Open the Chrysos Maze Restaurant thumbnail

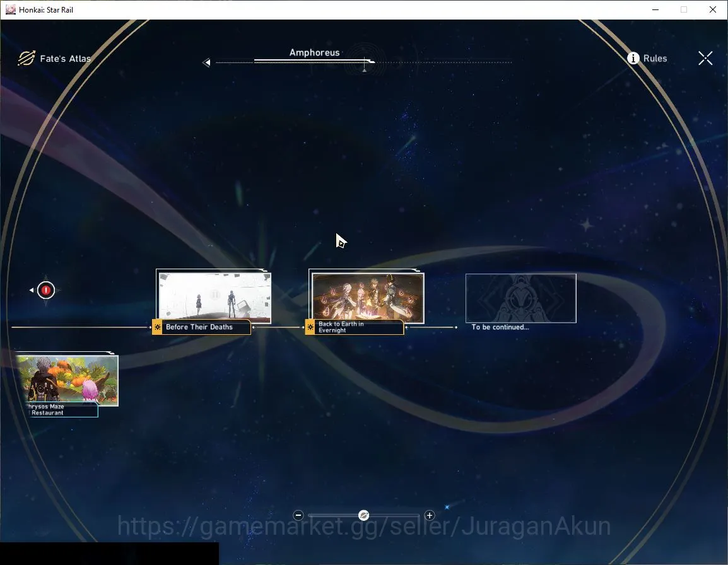click(x=68, y=381)
